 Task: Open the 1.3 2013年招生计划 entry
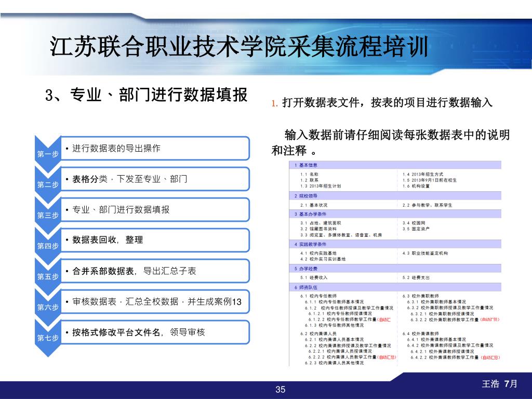321,186
